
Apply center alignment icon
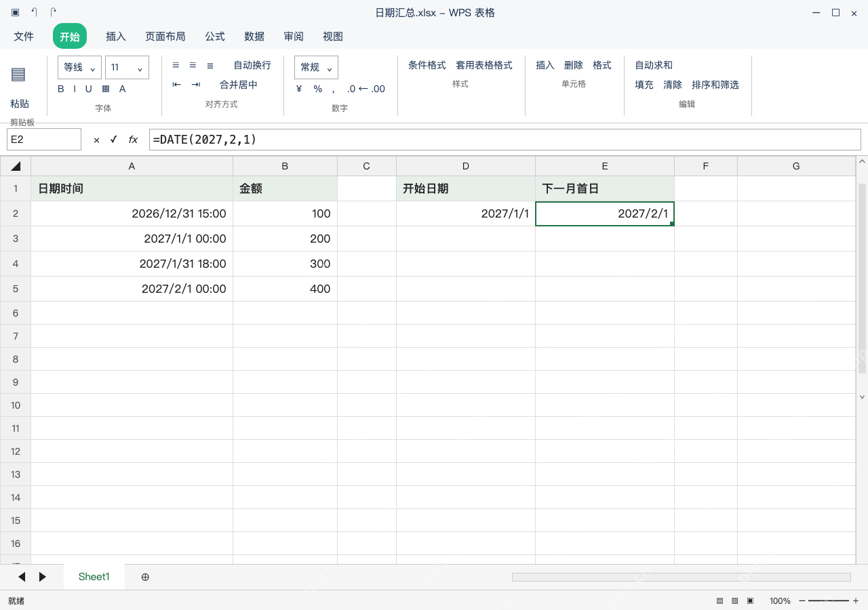pos(193,65)
